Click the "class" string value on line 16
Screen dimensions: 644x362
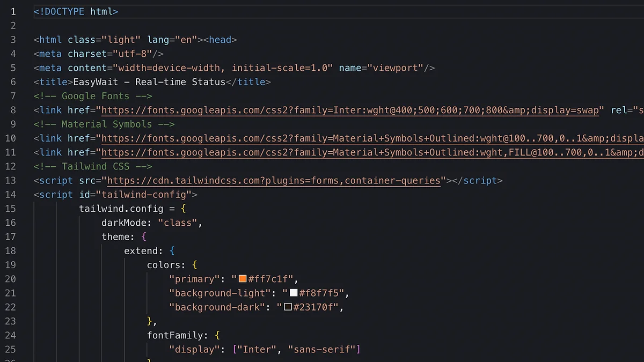coord(178,223)
